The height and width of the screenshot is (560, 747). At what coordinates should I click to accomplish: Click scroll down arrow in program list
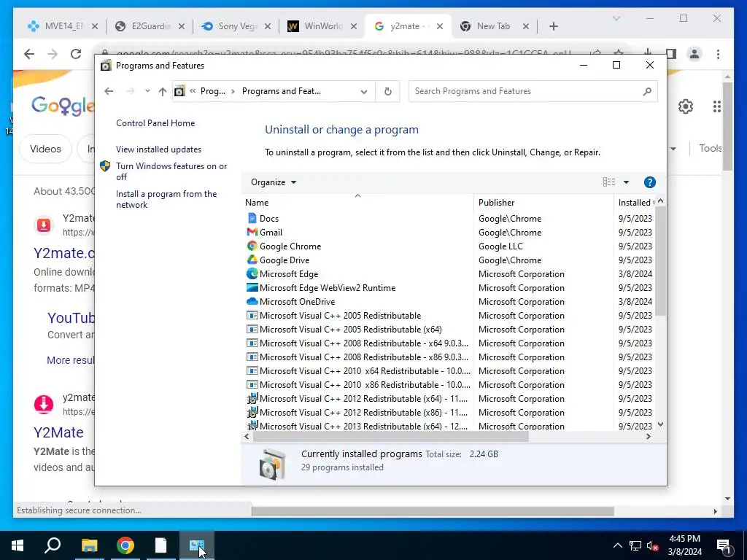[660, 424]
